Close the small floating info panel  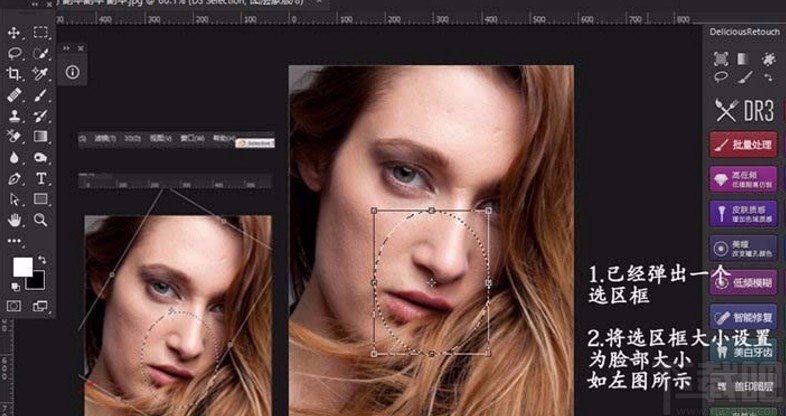[81, 49]
